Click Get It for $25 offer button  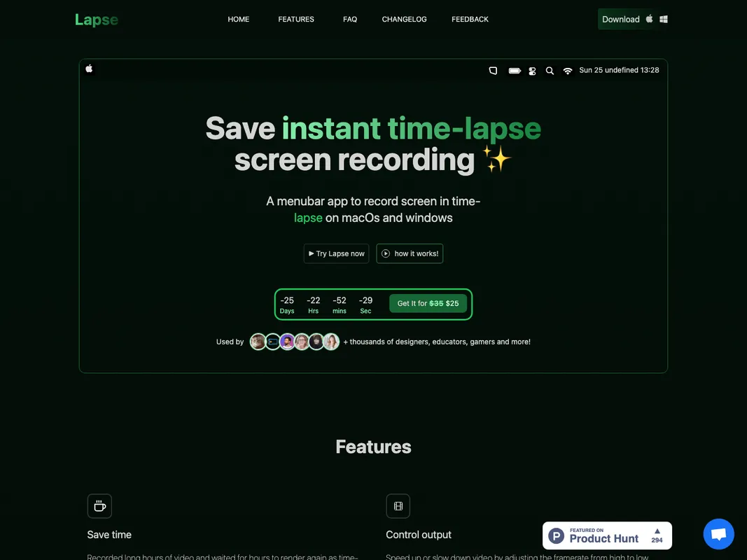[x=428, y=303]
